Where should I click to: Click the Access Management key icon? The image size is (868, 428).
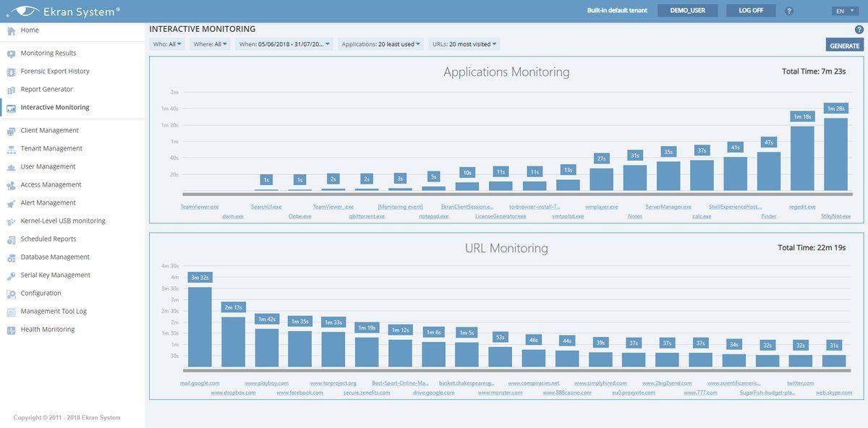click(x=11, y=185)
